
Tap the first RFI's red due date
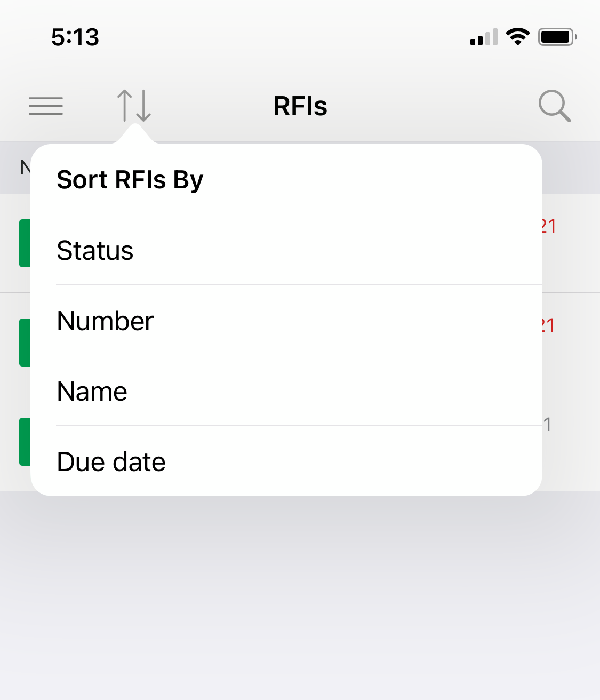click(549, 226)
